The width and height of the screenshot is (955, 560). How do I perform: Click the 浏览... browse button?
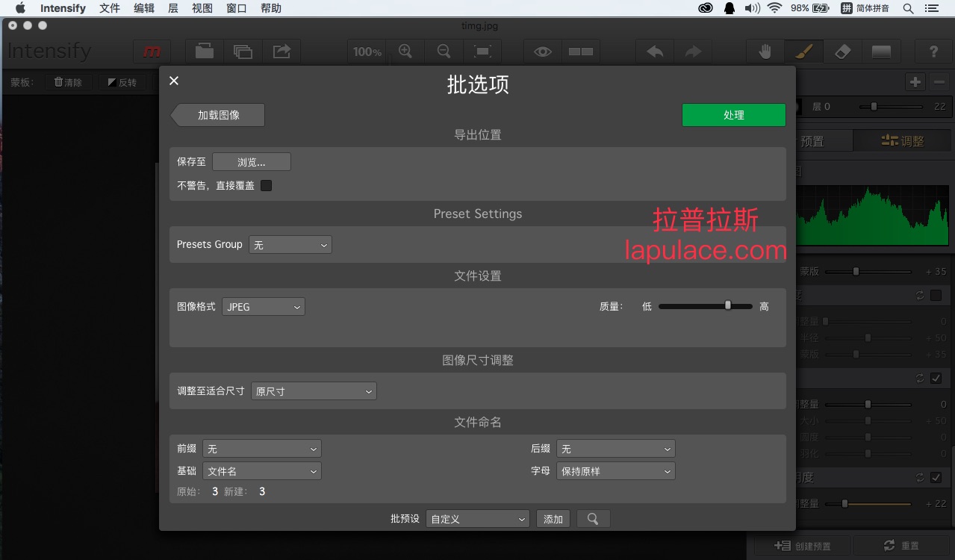(252, 162)
